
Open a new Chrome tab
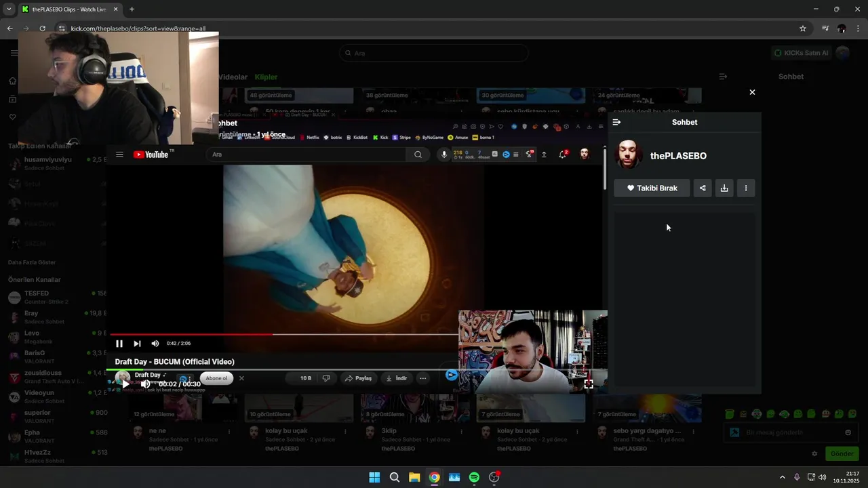pos(132,9)
